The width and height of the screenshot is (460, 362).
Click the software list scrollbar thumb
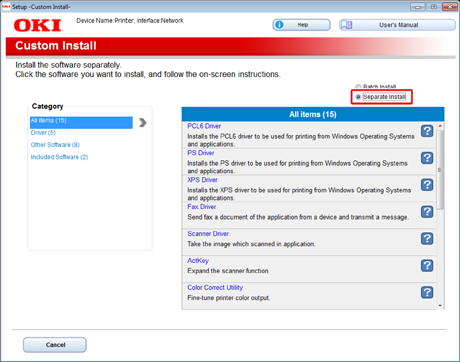pyautogui.click(x=440, y=170)
